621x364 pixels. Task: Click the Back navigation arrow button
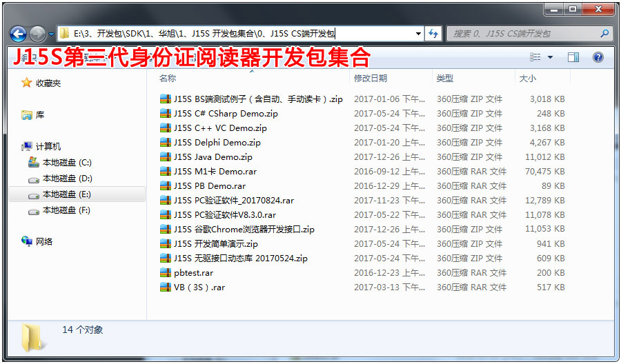click(x=19, y=33)
